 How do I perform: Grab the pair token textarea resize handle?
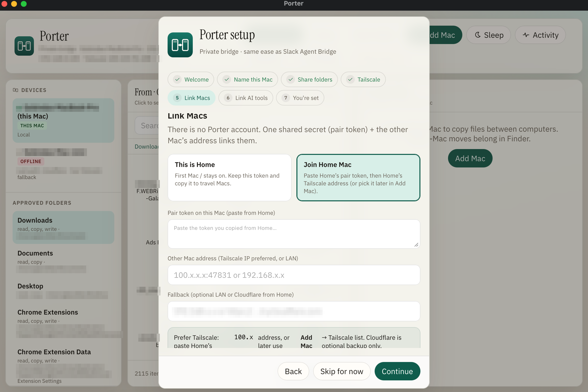[416, 245]
